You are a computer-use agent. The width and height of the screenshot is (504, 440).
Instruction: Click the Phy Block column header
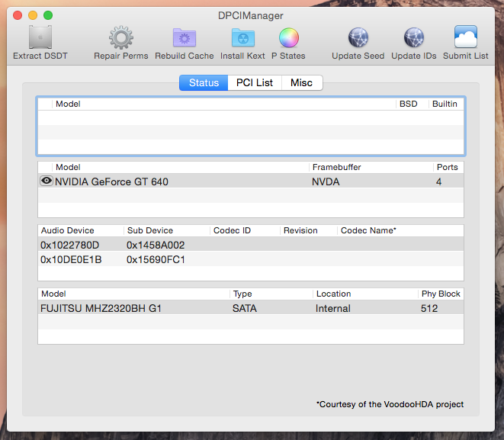pos(441,294)
